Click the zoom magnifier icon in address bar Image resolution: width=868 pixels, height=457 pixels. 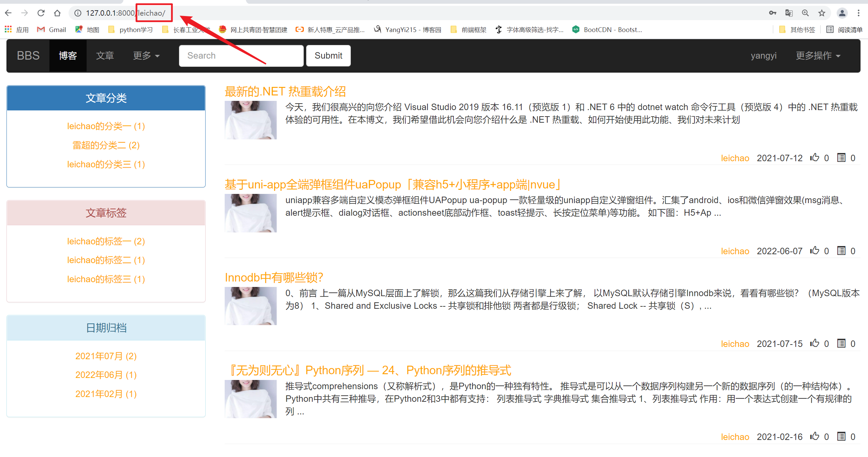coord(805,13)
